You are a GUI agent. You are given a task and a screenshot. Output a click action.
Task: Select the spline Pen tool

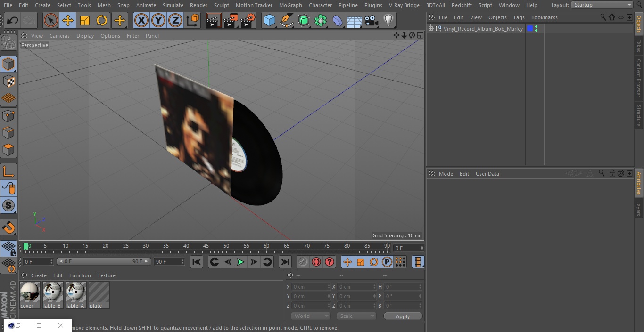pyautogui.click(x=286, y=20)
